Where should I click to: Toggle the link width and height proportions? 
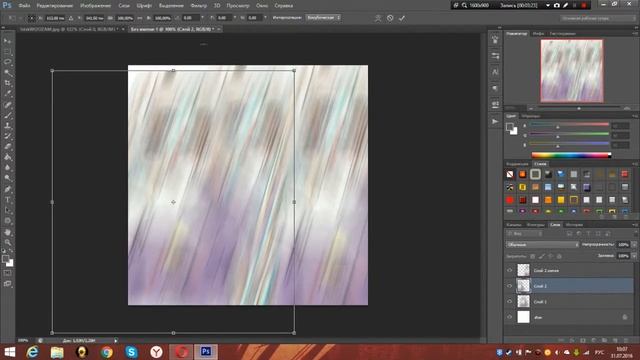click(140, 18)
